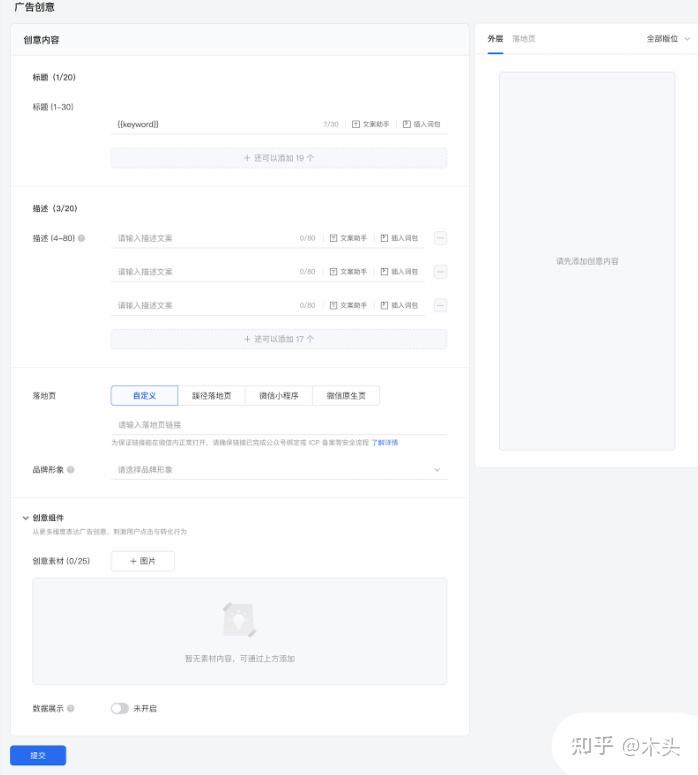
Task: Open the 全部版位 dropdown in preview
Action: click(668, 39)
